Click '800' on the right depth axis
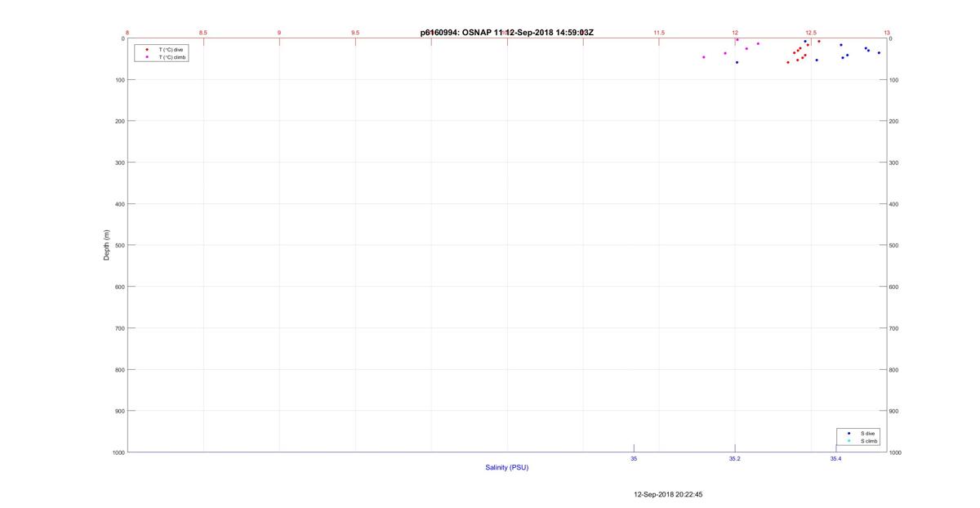Viewport: 980px width, 508px height. [x=893, y=370]
